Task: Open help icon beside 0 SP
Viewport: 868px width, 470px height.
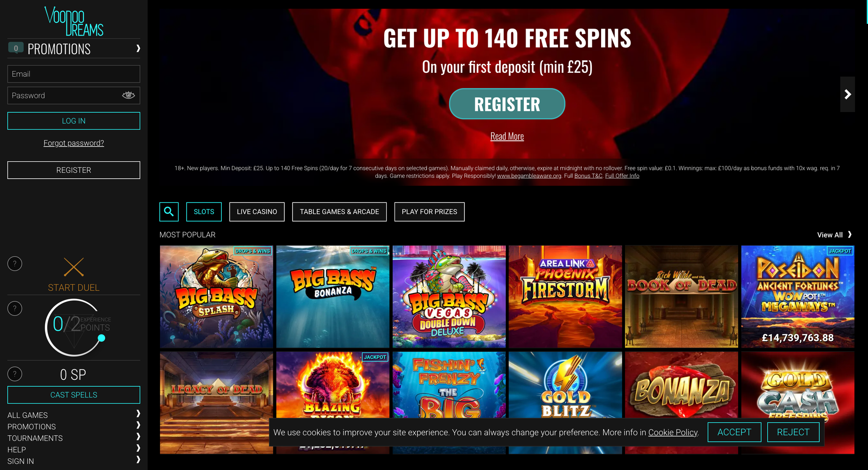Action: pyautogui.click(x=15, y=374)
